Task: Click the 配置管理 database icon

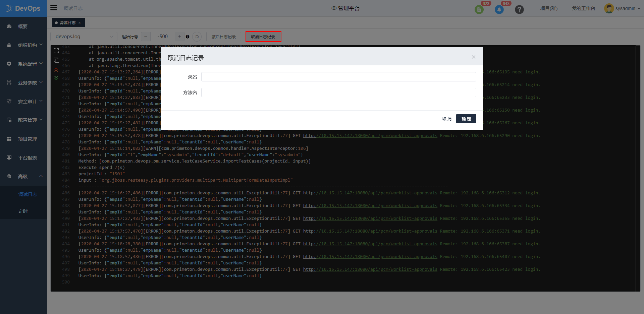Action: click(9, 120)
